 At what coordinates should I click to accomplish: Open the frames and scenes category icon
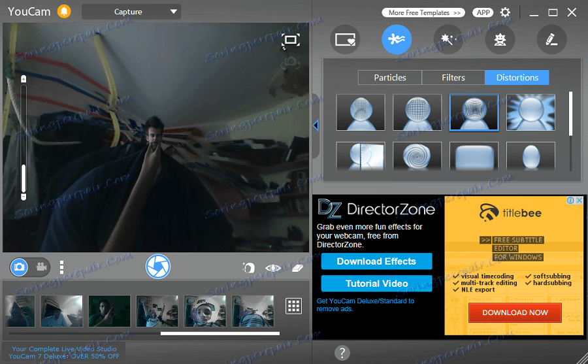(345, 39)
